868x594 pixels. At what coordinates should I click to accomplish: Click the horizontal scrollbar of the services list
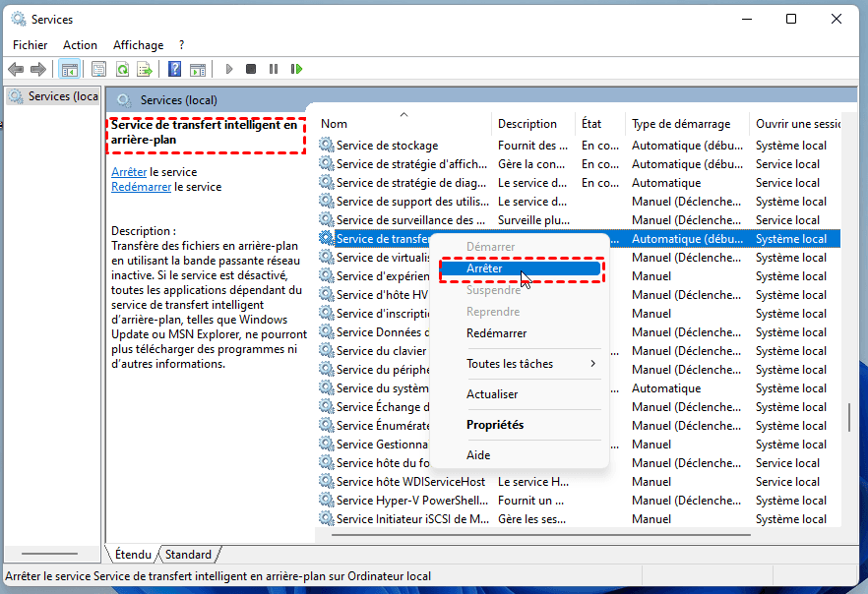(541, 535)
